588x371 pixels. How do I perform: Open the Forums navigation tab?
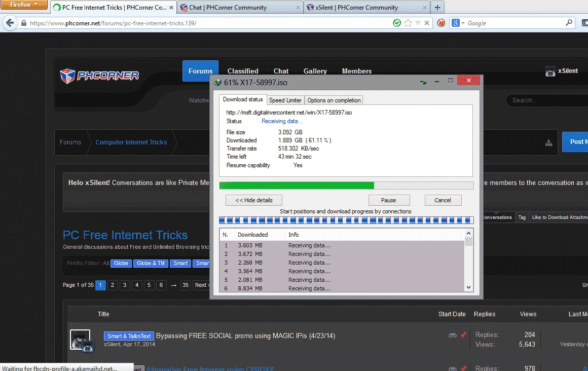pos(200,71)
